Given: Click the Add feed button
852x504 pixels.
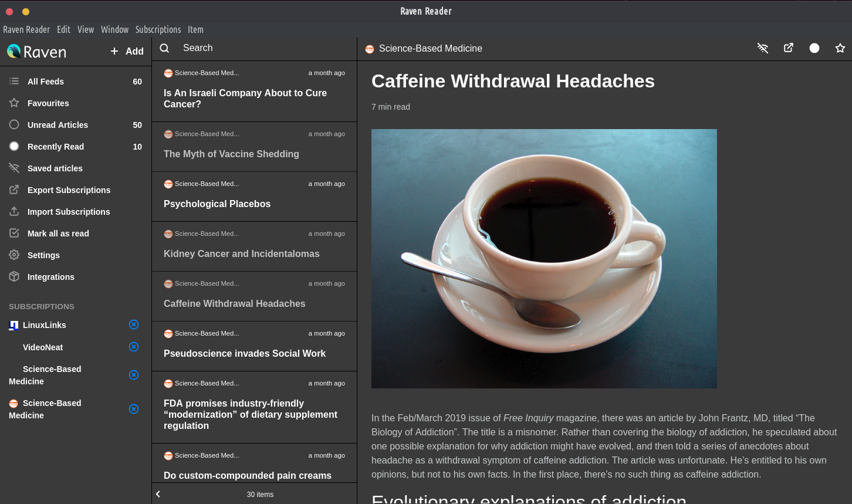Looking at the screenshot, I should [x=127, y=51].
